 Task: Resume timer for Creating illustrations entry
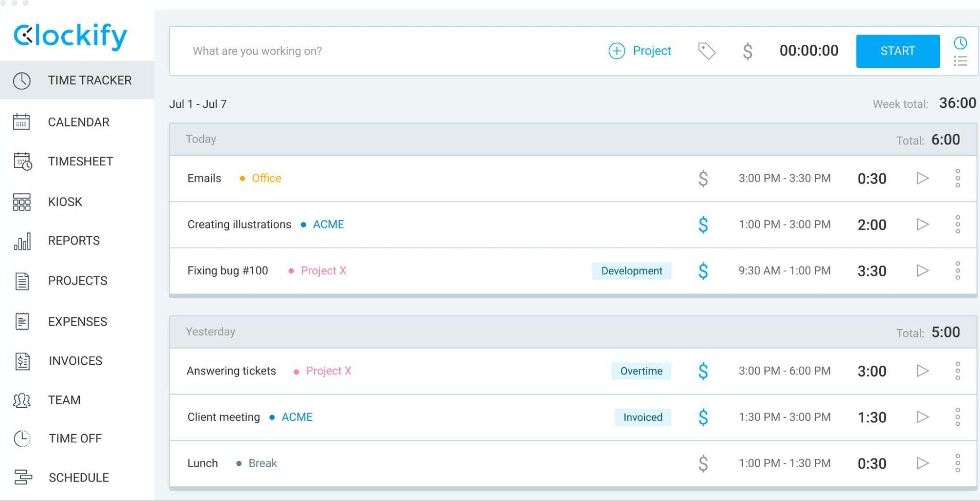click(x=922, y=224)
